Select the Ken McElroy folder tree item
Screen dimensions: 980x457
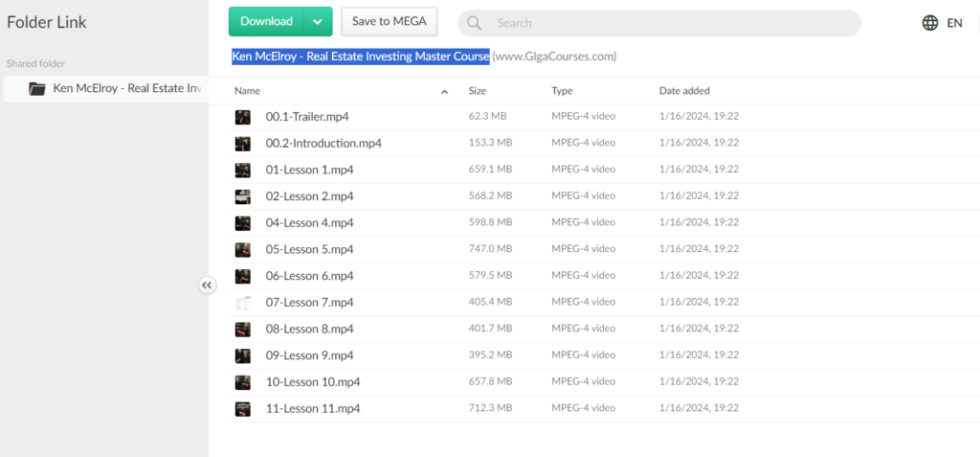(126, 88)
